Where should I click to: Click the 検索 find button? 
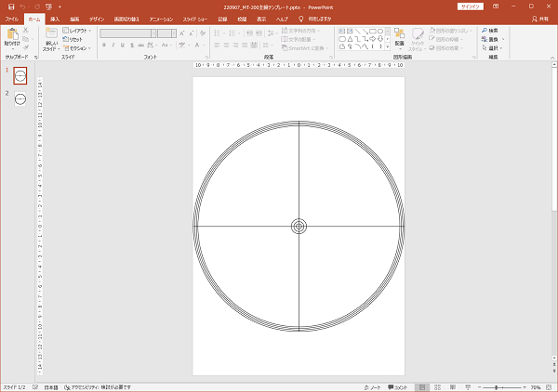490,31
